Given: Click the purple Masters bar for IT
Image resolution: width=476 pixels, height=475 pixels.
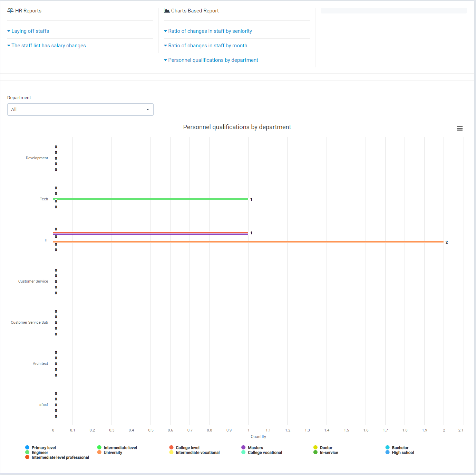Looking at the screenshot, I should pos(150,234).
